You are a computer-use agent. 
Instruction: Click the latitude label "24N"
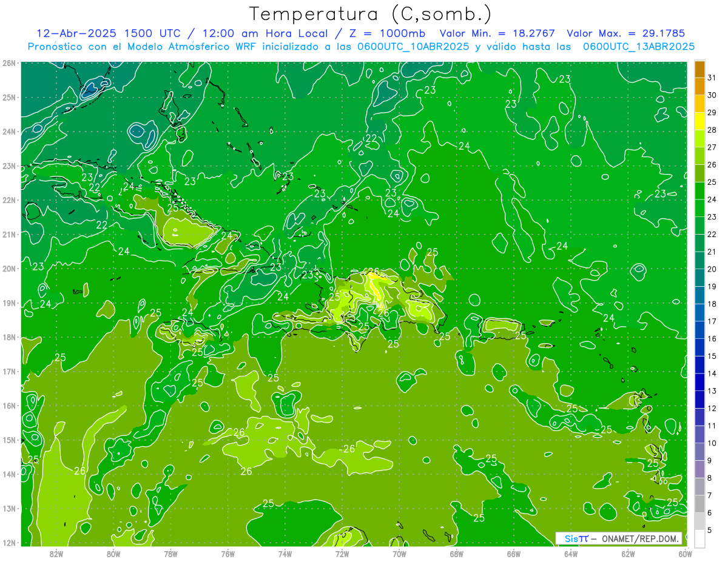(x=8, y=132)
